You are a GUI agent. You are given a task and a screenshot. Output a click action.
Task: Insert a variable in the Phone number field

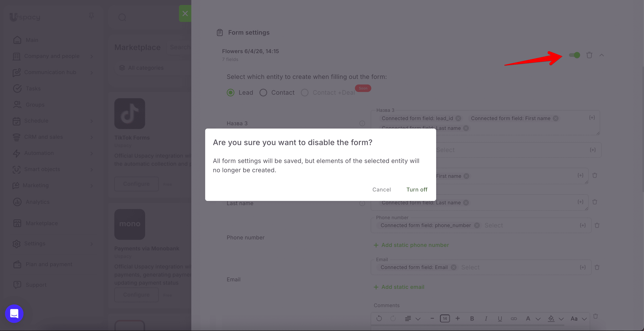(x=583, y=225)
